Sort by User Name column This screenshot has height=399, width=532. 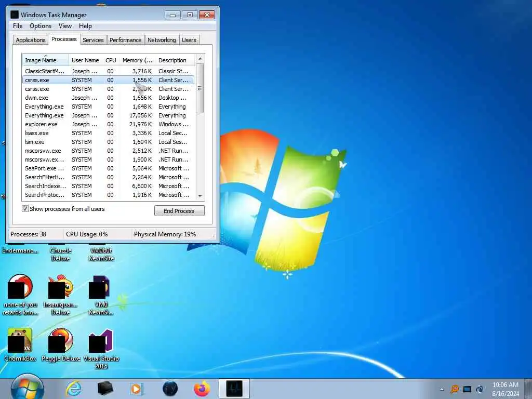[x=85, y=60]
